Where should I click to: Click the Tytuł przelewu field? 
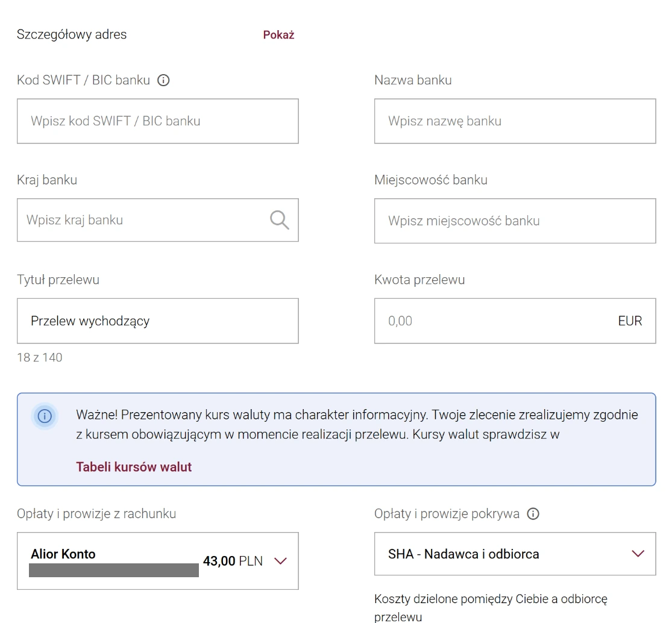click(x=158, y=321)
